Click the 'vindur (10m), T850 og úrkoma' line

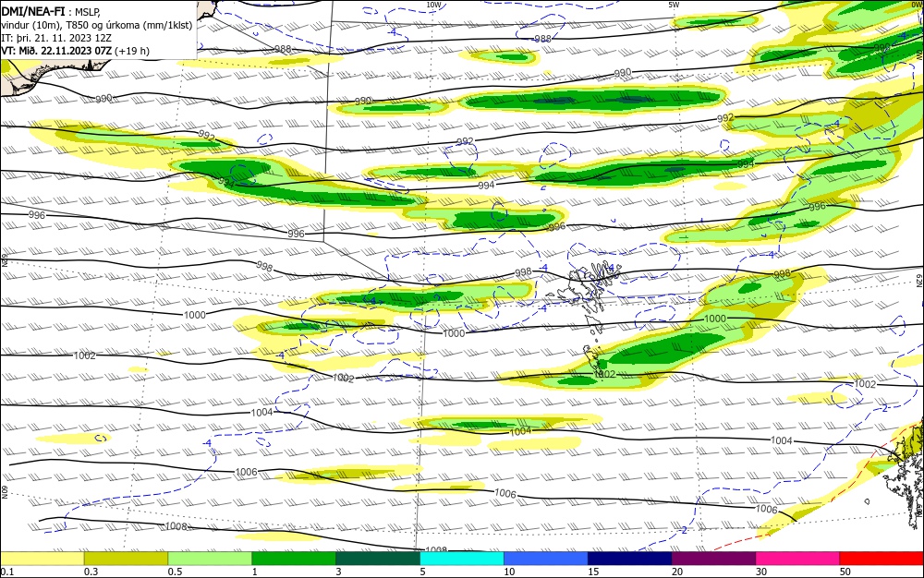pos(97,25)
